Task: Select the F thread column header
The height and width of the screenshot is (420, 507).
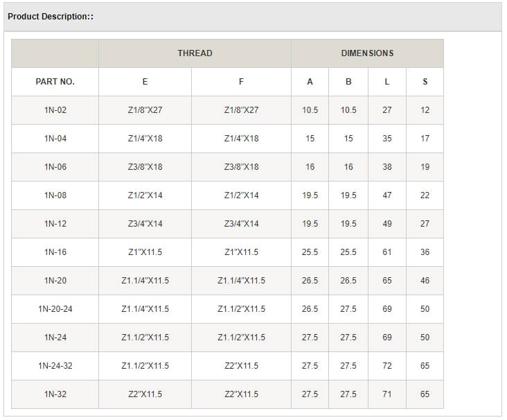Action: 241,82
